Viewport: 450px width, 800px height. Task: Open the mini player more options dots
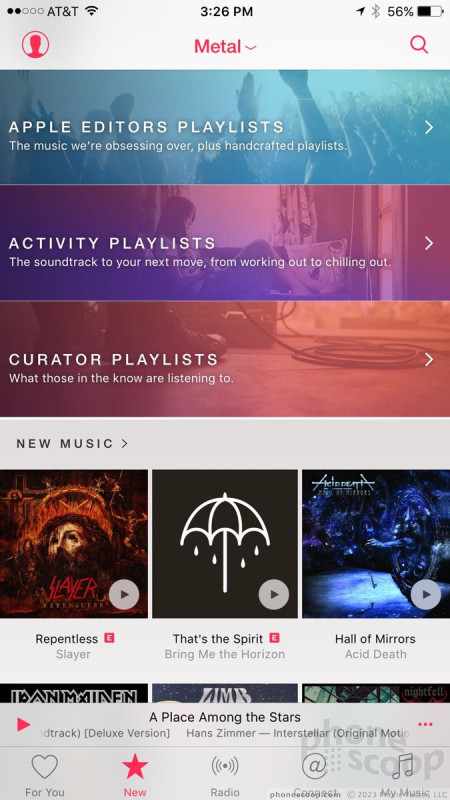(x=425, y=724)
